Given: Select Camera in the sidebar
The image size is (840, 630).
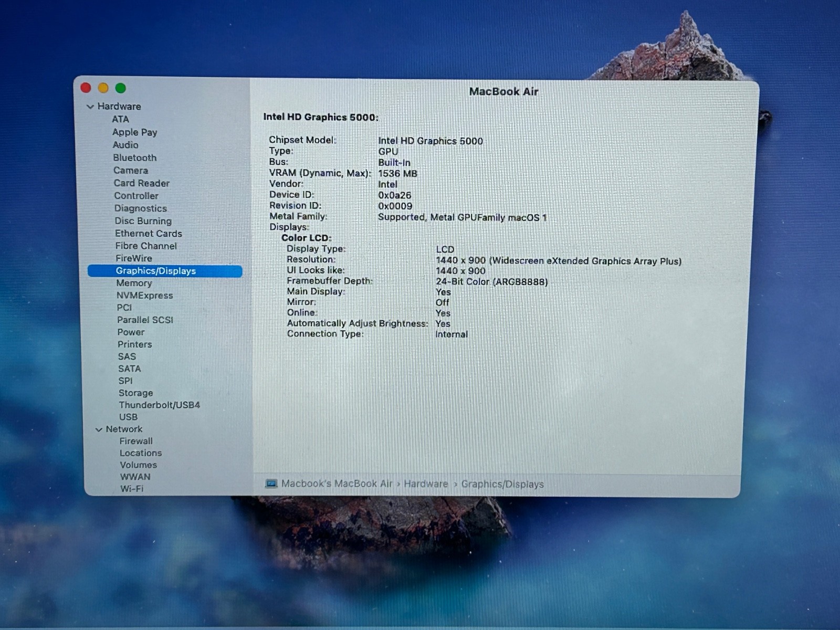Looking at the screenshot, I should [x=131, y=170].
